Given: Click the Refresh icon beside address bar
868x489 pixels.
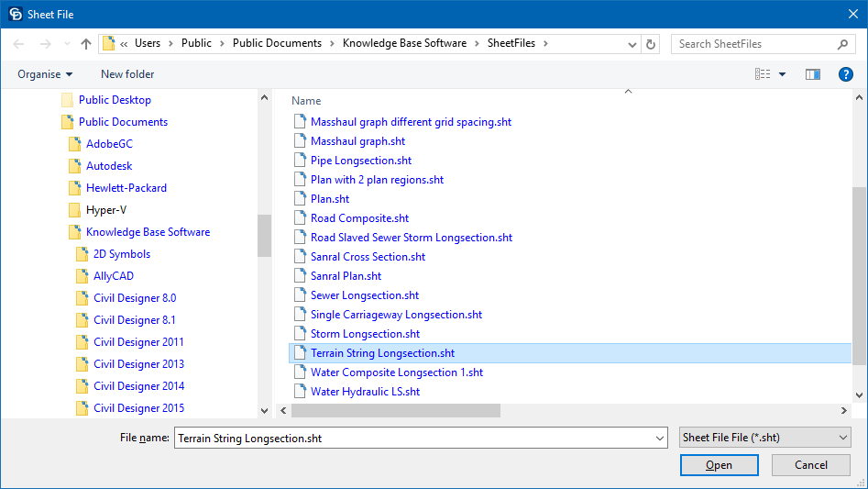Looking at the screenshot, I should [651, 44].
